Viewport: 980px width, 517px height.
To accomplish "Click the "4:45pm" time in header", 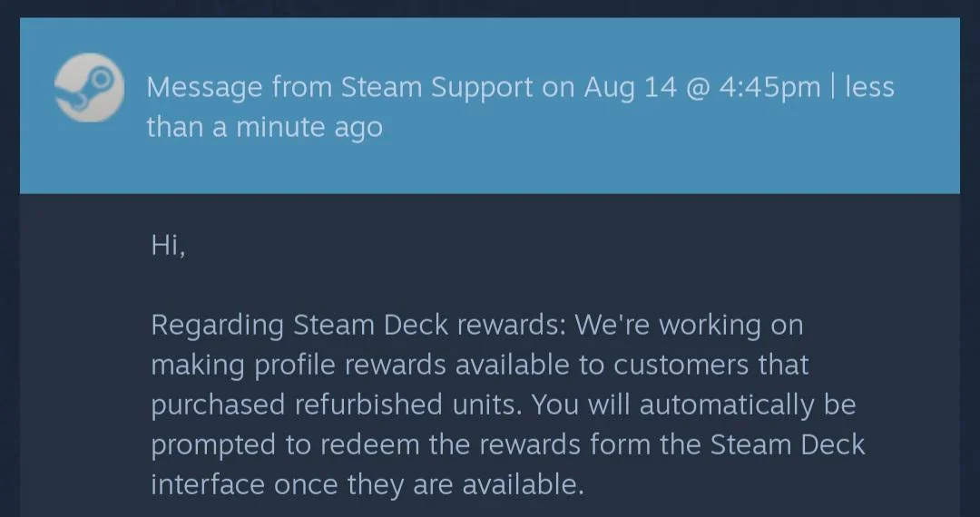I will pyautogui.click(x=768, y=87).
